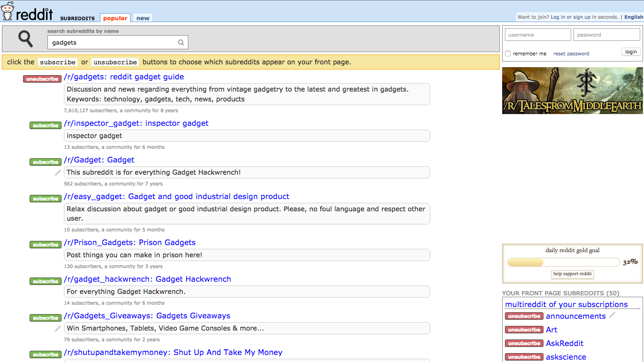The width and height of the screenshot is (644, 362).
Task: Open /r/Gadget: Gadget link
Action: pyautogui.click(x=99, y=160)
